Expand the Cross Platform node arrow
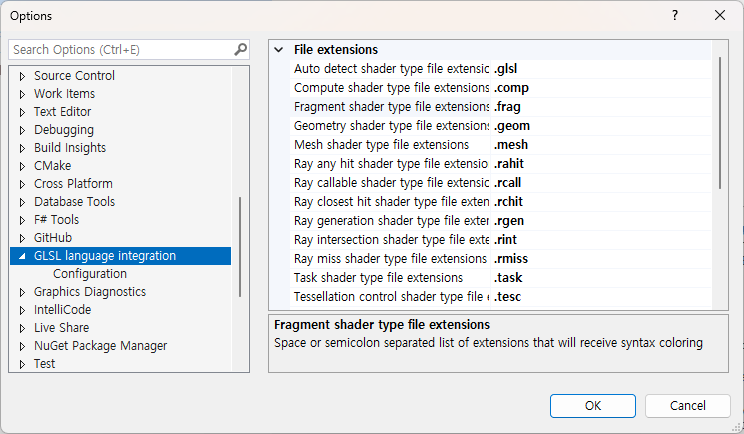744x434 pixels. click(22, 184)
